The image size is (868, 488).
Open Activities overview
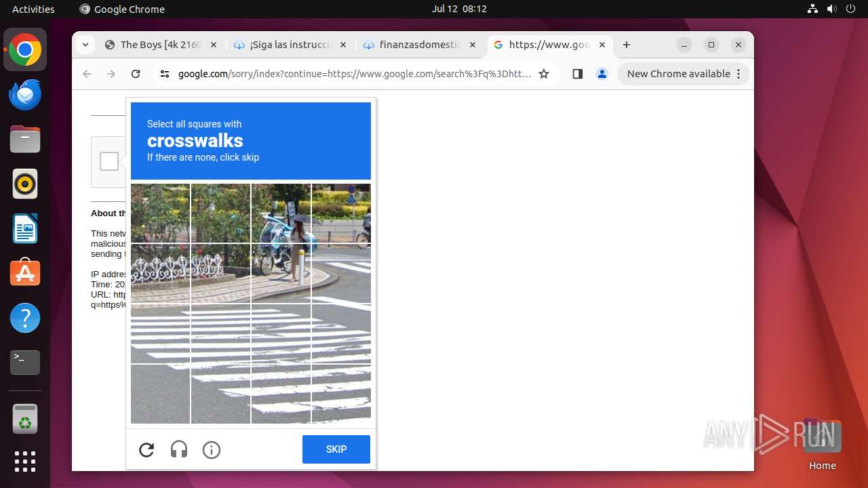[33, 9]
